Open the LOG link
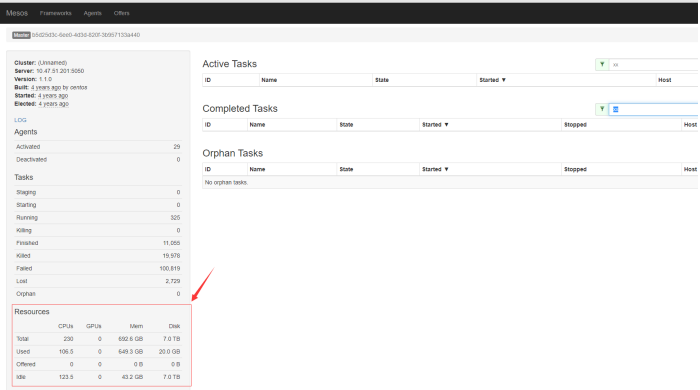 [x=20, y=120]
